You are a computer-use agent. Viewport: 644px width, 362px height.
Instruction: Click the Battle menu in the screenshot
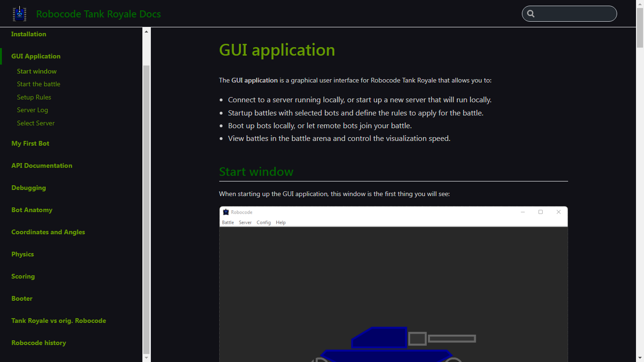228,222
